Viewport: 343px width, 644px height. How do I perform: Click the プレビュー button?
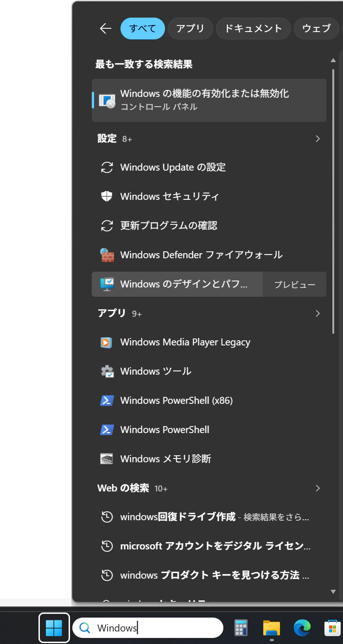pyautogui.click(x=295, y=284)
